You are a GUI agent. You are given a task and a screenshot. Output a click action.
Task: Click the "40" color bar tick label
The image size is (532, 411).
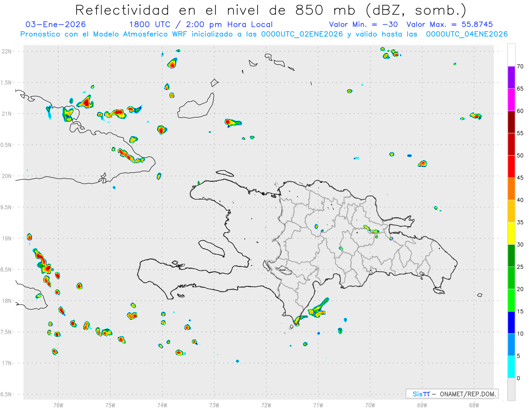tap(520, 200)
